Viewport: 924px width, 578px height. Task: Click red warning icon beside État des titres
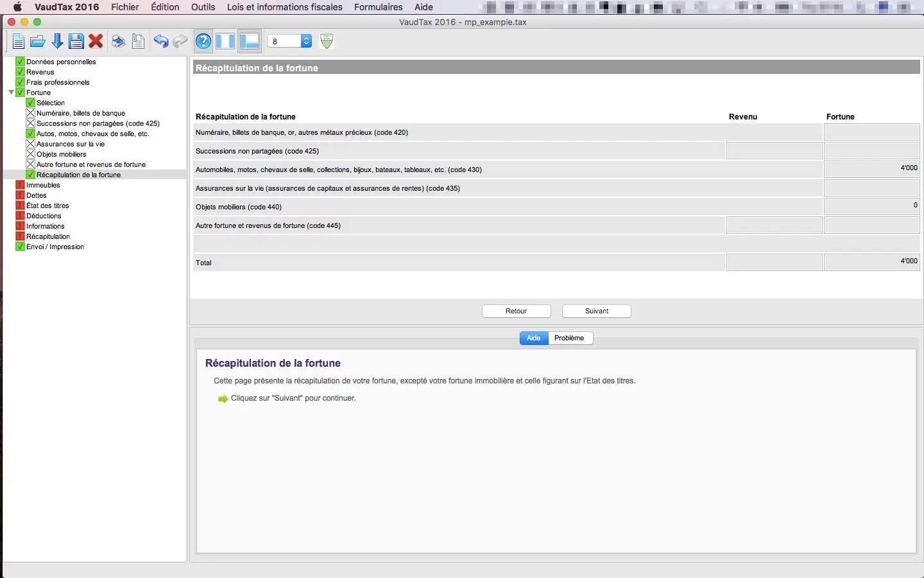tap(20, 206)
